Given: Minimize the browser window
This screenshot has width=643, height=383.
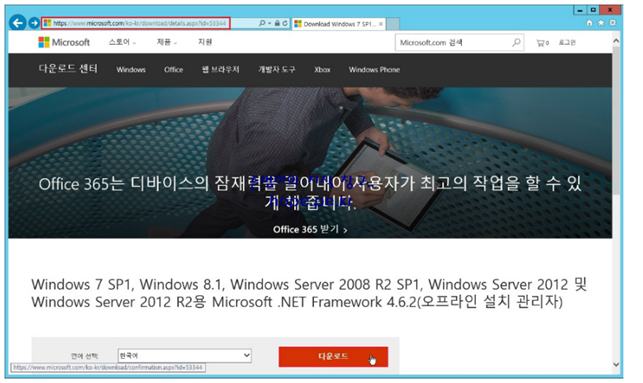Looking at the screenshot, I should click(579, 10).
